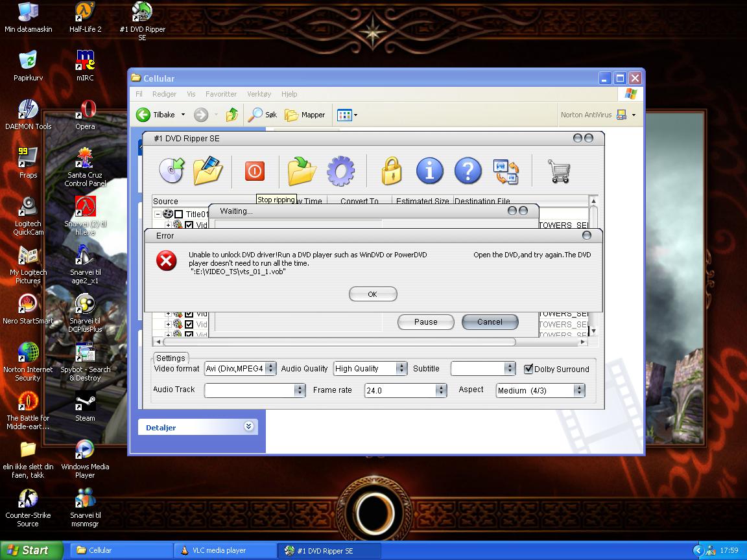Open Nero StartSmart desktop icon
Viewport: 747px width, 560px height.
point(28,309)
